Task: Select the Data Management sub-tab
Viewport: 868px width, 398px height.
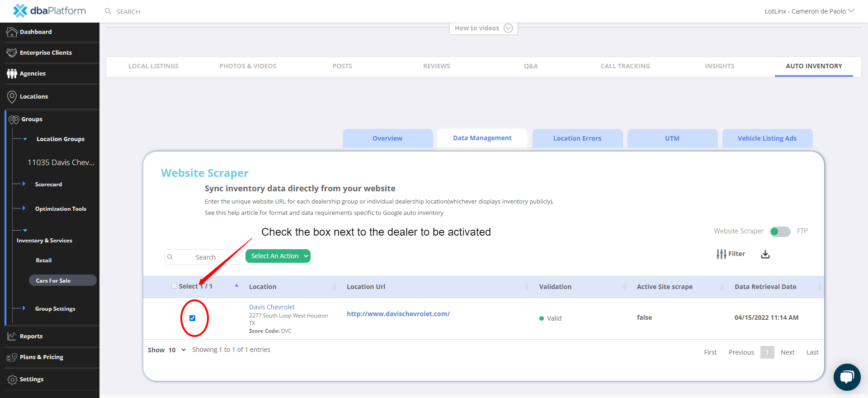Action: [x=482, y=138]
